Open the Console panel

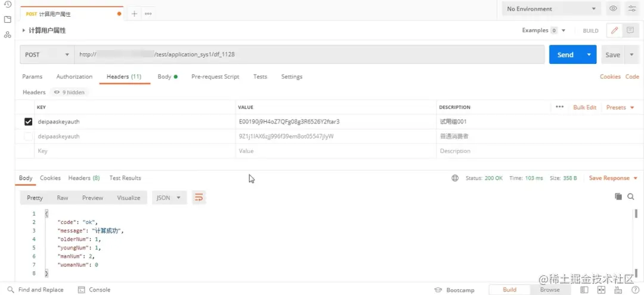(94, 290)
